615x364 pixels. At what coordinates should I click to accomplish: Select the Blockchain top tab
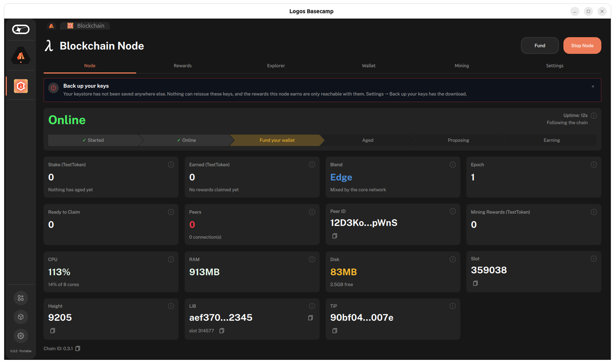(86, 26)
